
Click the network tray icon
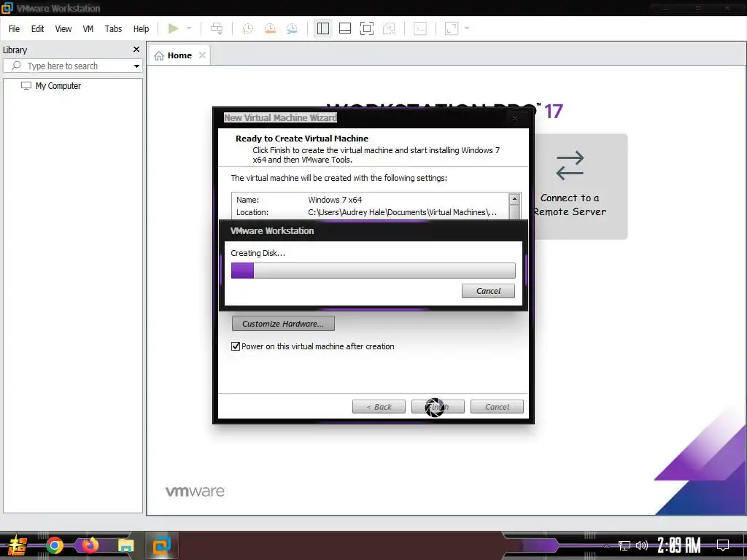tap(624, 545)
